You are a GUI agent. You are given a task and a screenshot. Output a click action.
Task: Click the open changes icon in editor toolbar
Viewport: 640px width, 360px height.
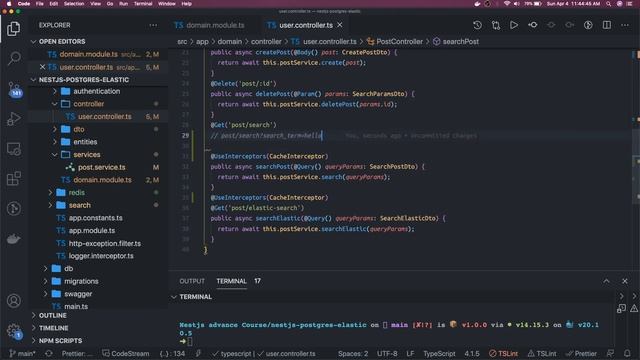pyautogui.click(x=496, y=25)
